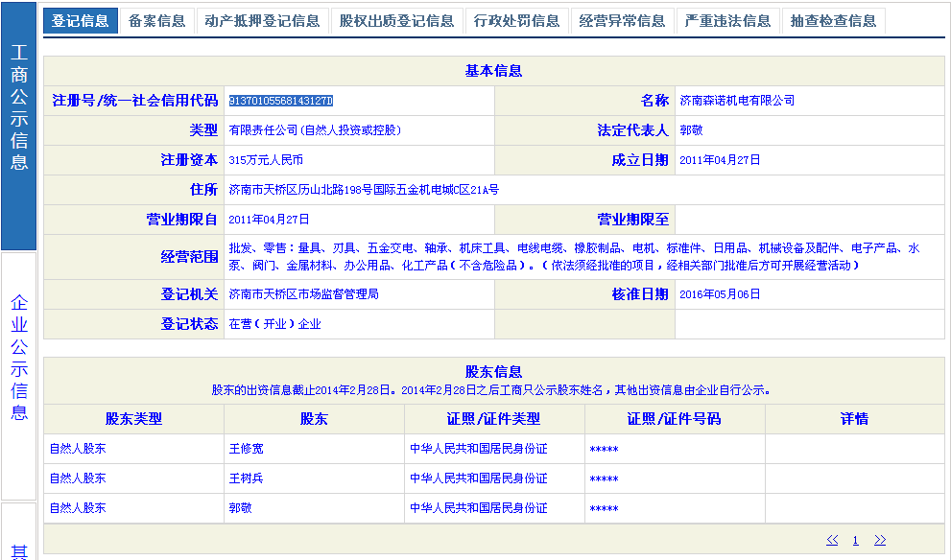Select the 股权出质登记信息 tab
The width and height of the screenshot is (951, 560).
pos(396,21)
